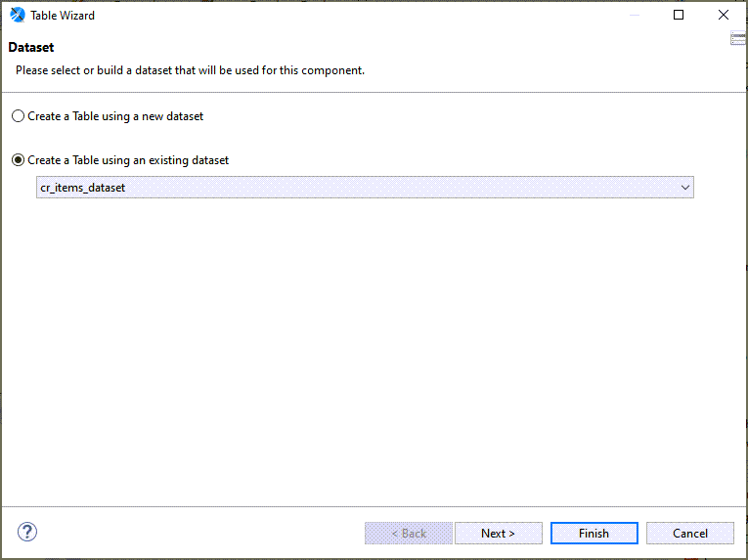Select the new dataset radio button
The width and height of the screenshot is (748, 560).
click(x=19, y=116)
